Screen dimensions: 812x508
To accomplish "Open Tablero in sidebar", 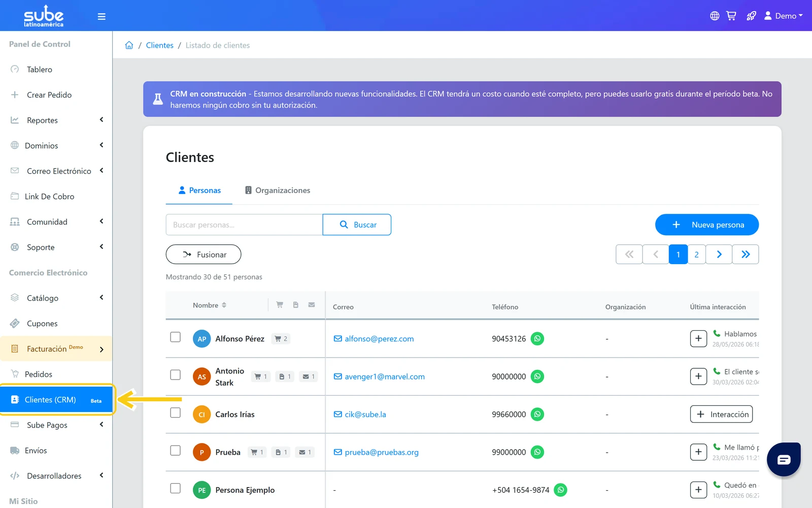I will coord(56,69).
